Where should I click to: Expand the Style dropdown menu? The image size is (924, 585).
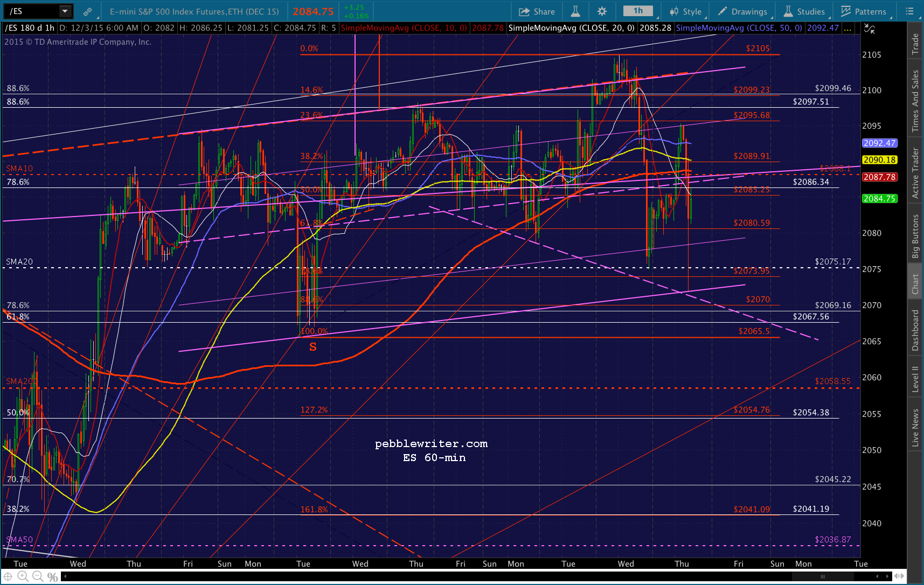(x=685, y=11)
